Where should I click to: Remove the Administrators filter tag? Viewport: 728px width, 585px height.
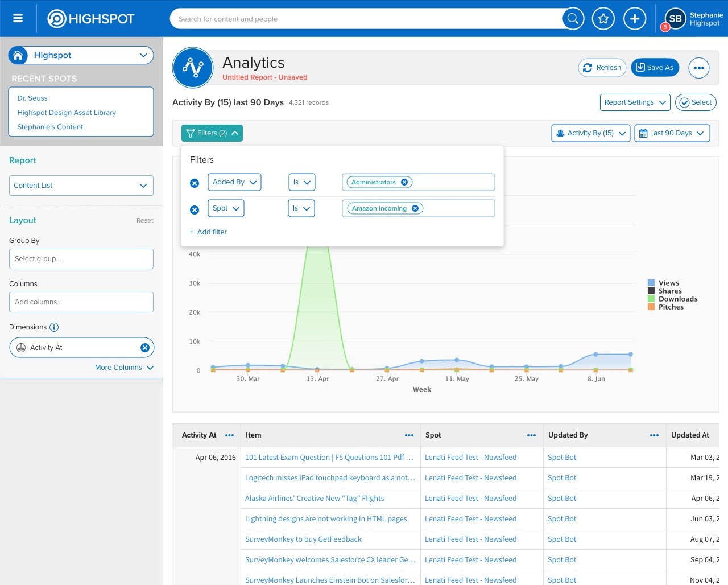404,182
